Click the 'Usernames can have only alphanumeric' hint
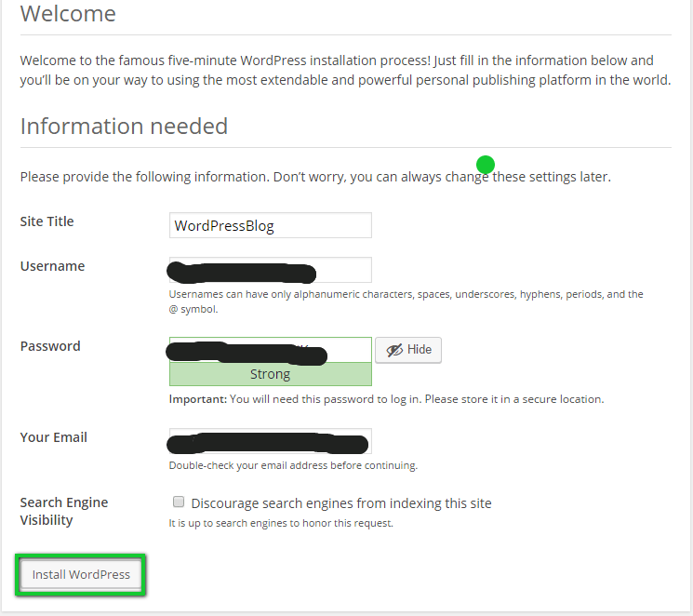Image resolution: width=693 pixels, height=616 pixels. (406, 301)
